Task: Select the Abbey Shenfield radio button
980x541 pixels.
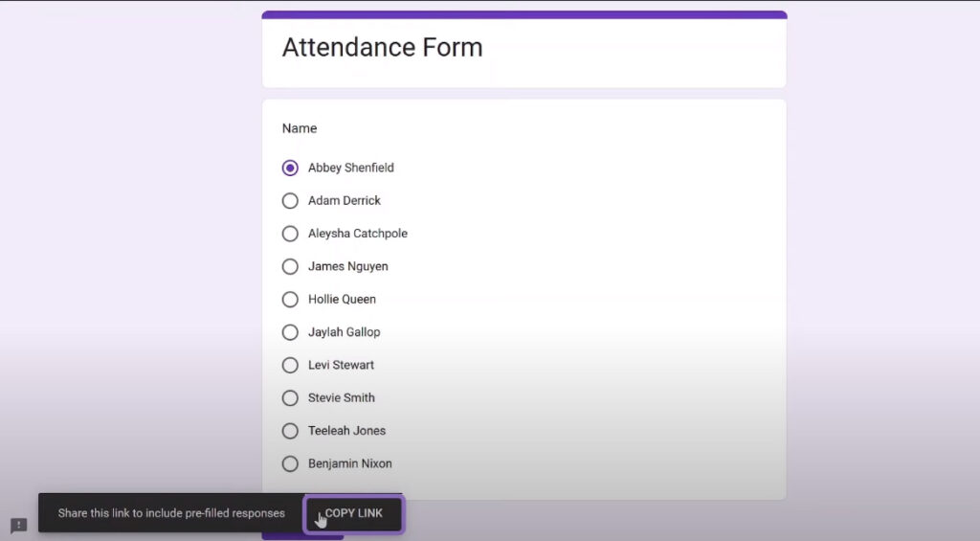Action: pyautogui.click(x=290, y=168)
